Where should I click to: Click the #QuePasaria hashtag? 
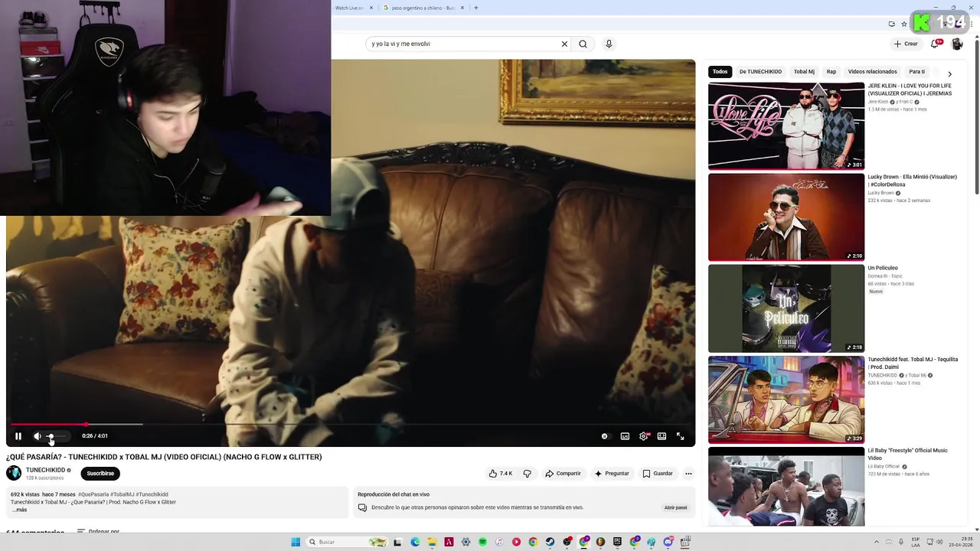pos(93,495)
